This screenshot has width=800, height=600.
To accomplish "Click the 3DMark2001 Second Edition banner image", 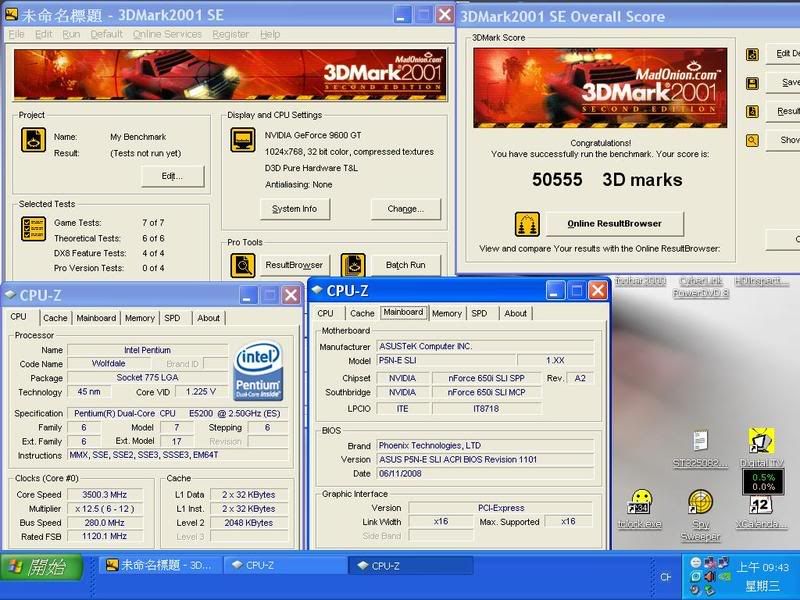I will (x=230, y=74).
